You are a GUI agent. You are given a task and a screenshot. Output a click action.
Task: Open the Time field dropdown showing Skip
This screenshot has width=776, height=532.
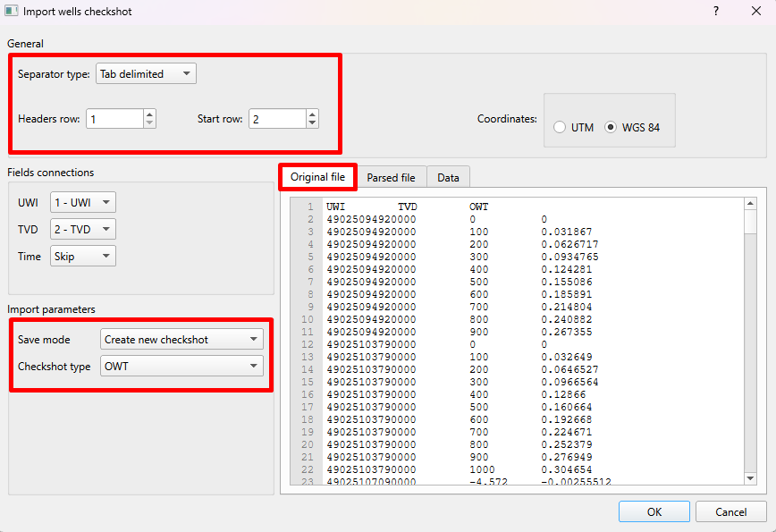(x=82, y=256)
